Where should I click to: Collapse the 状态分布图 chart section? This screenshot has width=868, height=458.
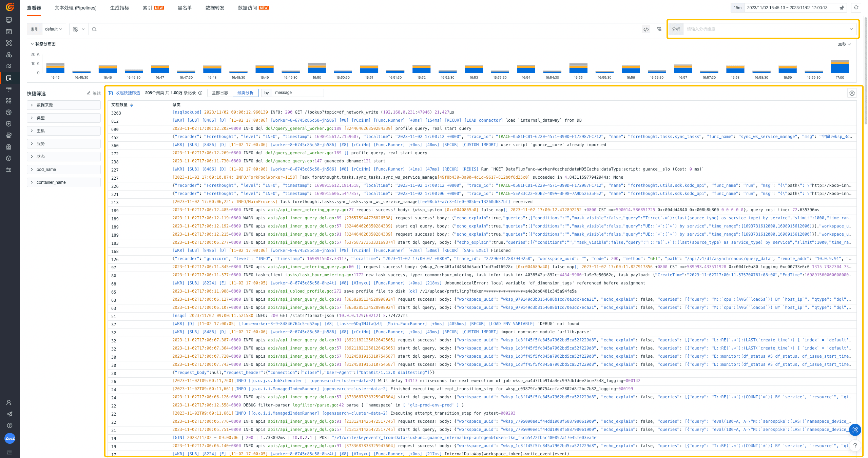click(x=32, y=44)
